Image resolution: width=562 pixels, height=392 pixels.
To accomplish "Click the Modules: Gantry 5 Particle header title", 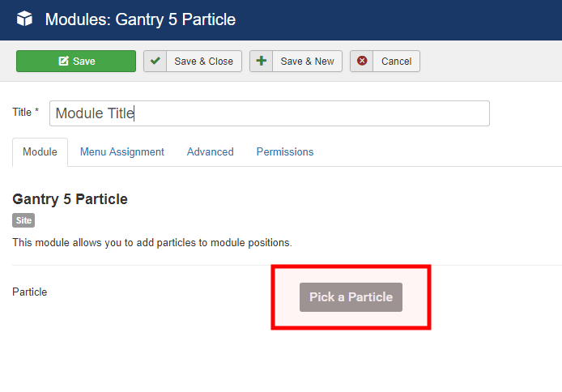I will [141, 19].
